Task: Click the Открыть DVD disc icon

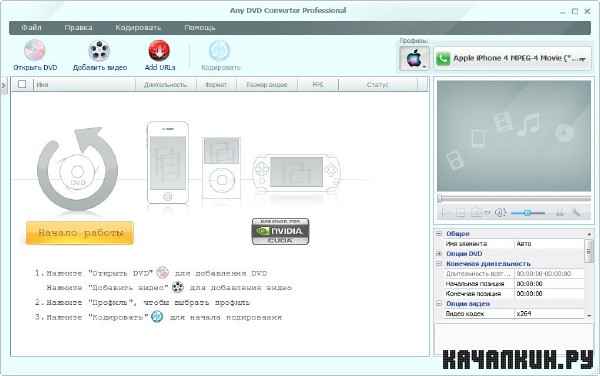Action: click(35, 50)
